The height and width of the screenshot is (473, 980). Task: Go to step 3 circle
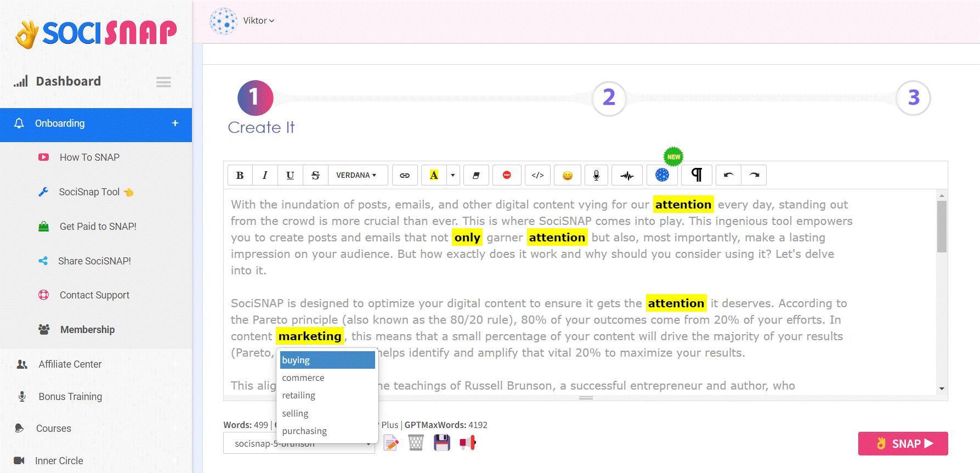pyautogui.click(x=913, y=98)
